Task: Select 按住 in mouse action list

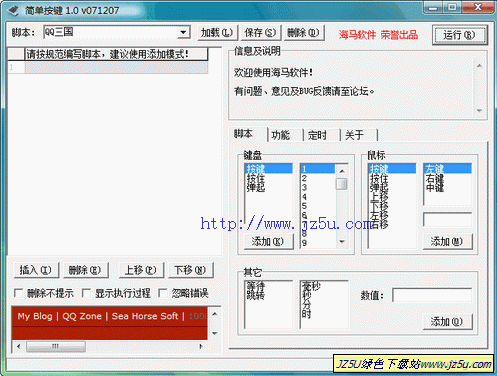Action: 392,178
